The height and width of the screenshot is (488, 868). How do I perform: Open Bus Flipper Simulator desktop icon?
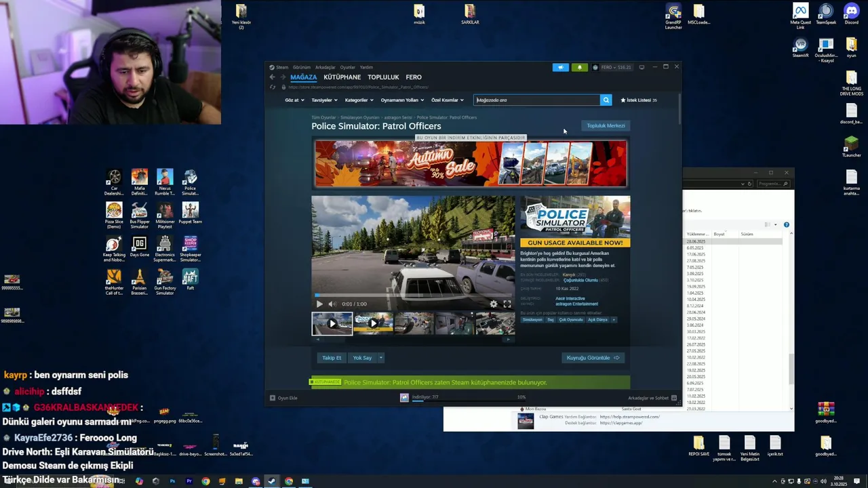139,216
